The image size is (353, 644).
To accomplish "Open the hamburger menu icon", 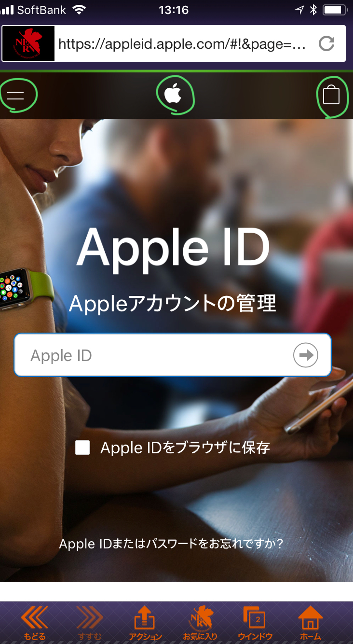I will point(15,95).
